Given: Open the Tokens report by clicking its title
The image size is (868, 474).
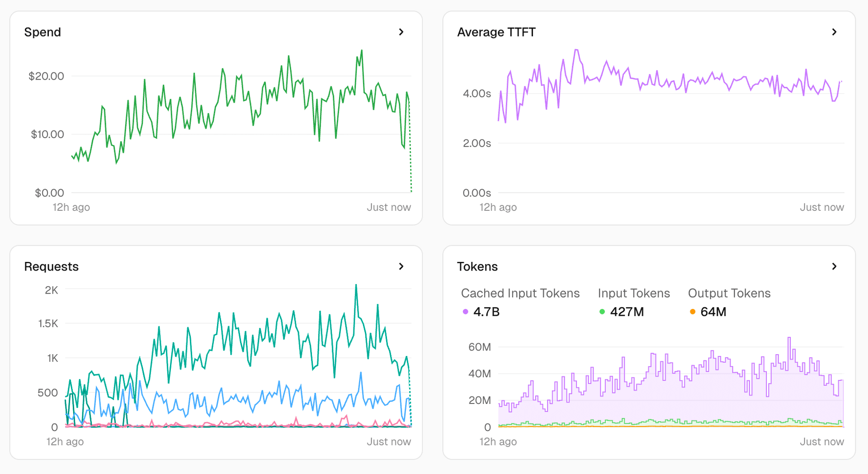Looking at the screenshot, I should point(478,266).
